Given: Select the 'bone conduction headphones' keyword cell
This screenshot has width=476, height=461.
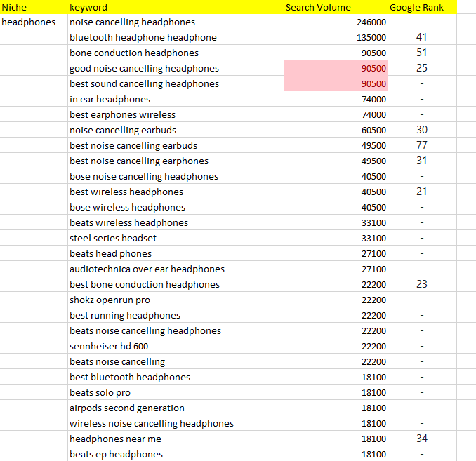Looking at the screenshot, I should point(133,53).
